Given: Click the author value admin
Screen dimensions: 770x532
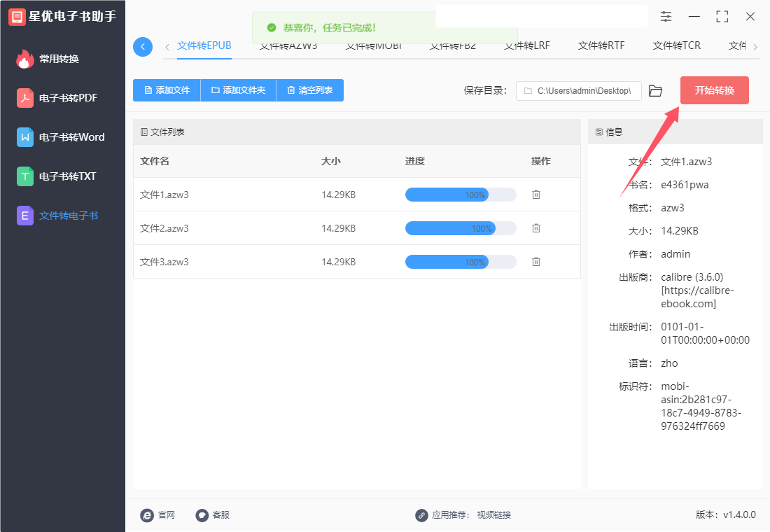Looking at the screenshot, I should pos(675,255).
